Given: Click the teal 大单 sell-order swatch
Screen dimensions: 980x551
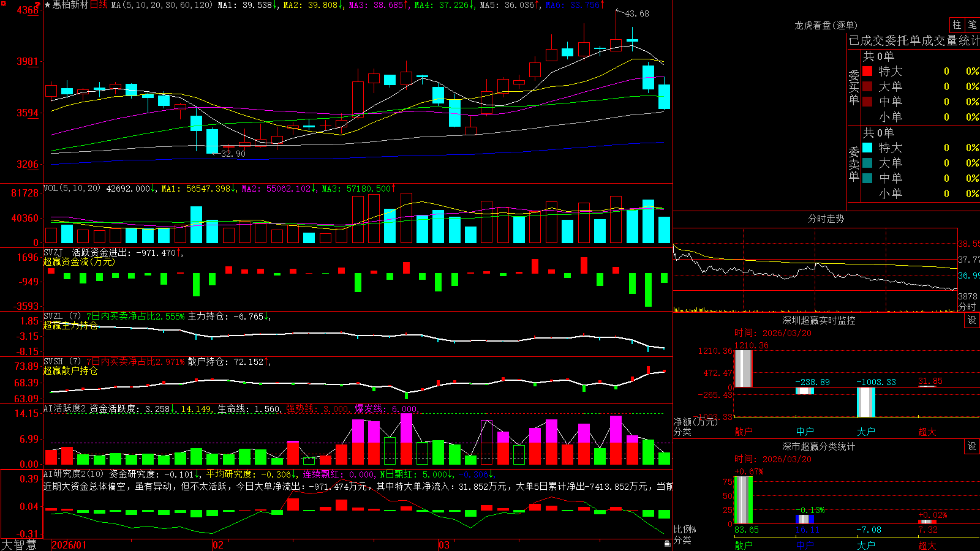Looking at the screenshot, I should click(x=867, y=163).
